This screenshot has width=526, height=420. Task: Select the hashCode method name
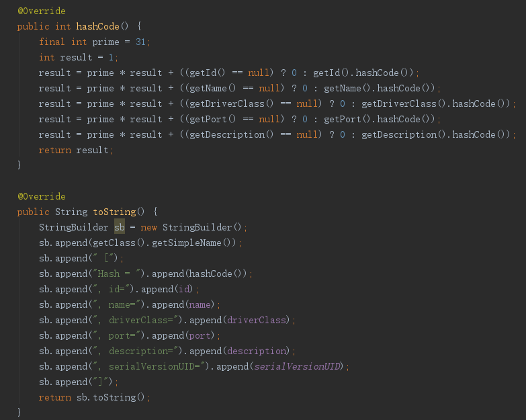click(97, 26)
